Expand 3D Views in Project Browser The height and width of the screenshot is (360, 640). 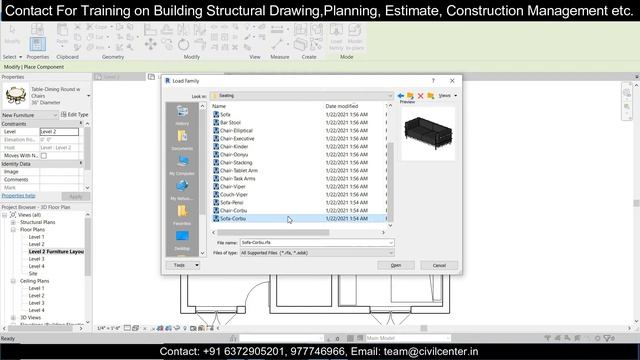pyautogui.click(x=13, y=318)
